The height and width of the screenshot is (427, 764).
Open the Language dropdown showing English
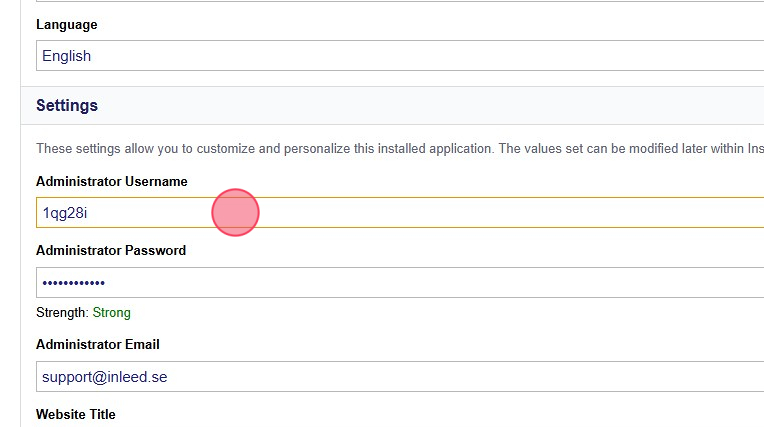pyautogui.click(x=400, y=56)
